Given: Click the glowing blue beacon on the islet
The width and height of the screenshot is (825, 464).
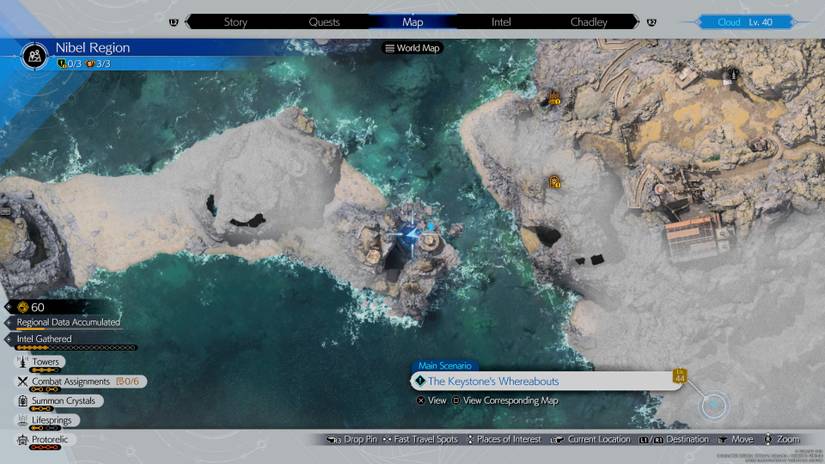Looking at the screenshot, I should [410, 235].
